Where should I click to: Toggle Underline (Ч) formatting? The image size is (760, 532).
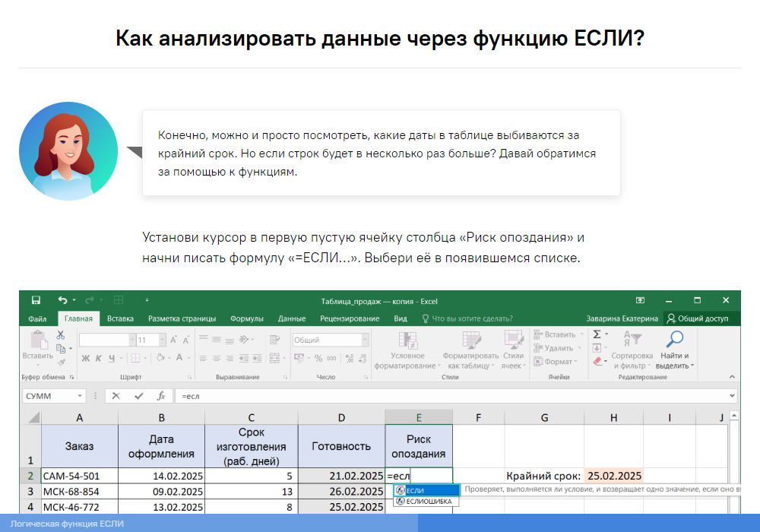pos(112,358)
